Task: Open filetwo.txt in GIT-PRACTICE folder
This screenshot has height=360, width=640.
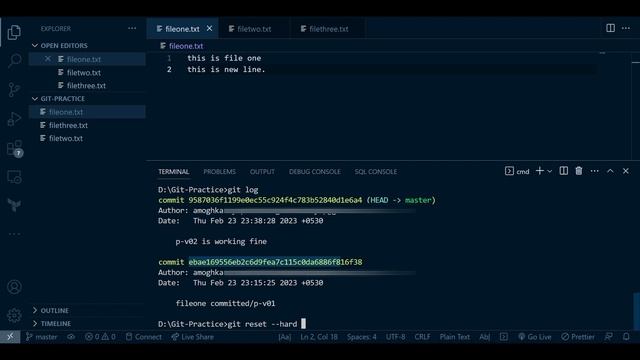Action: [x=88, y=138]
